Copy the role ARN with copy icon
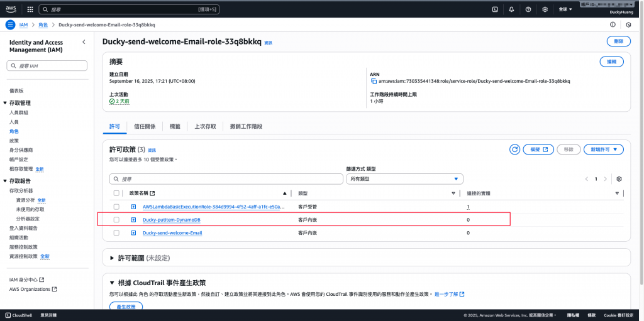Viewport: 644px width, 321px height. [x=374, y=81]
